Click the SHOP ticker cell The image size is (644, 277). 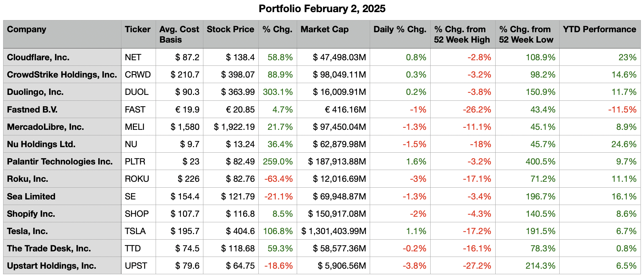[x=137, y=214]
